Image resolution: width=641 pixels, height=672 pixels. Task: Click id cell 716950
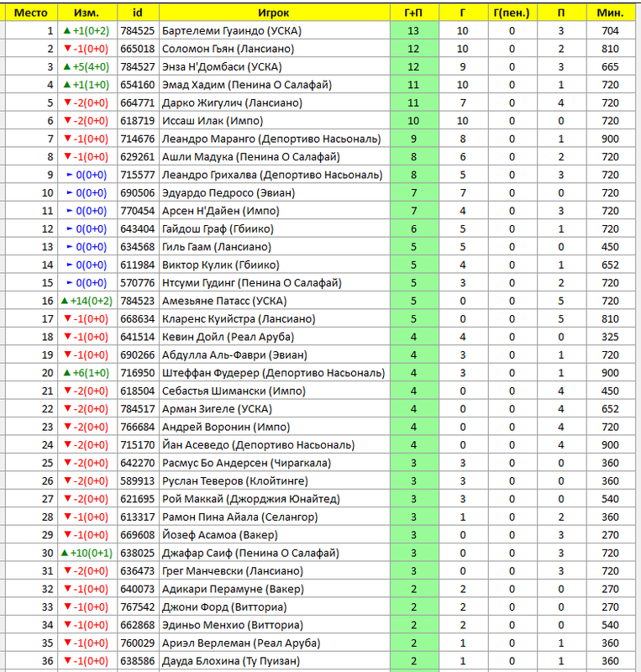137,373
